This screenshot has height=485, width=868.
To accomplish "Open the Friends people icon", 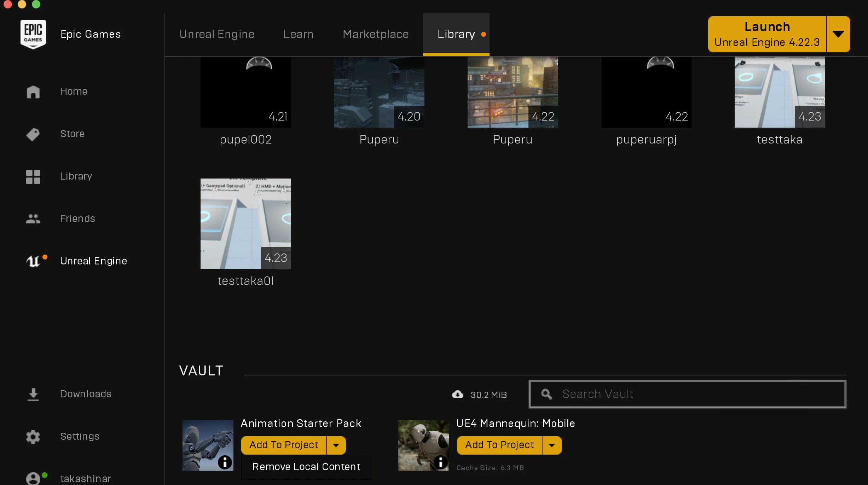I will 33,219.
